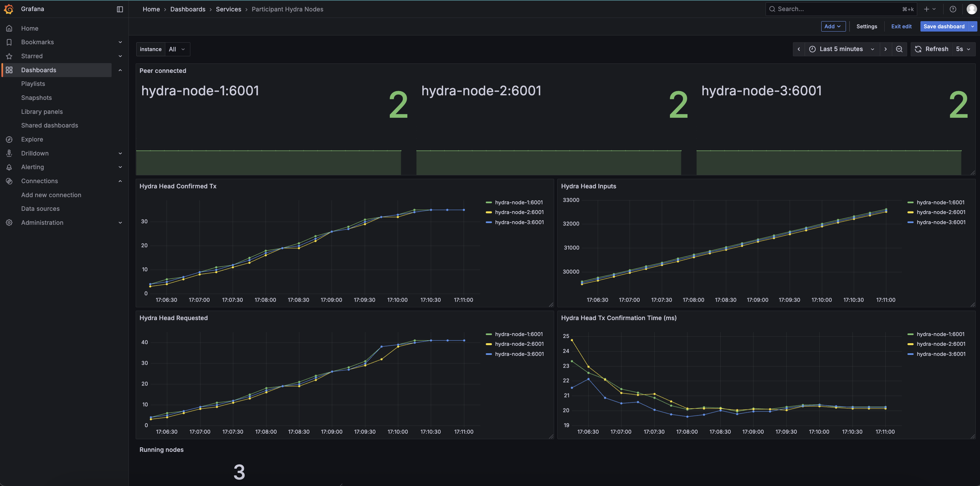Screen dimensions: 980x486
Task: Click the Exit edit link
Action: click(x=901, y=26)
